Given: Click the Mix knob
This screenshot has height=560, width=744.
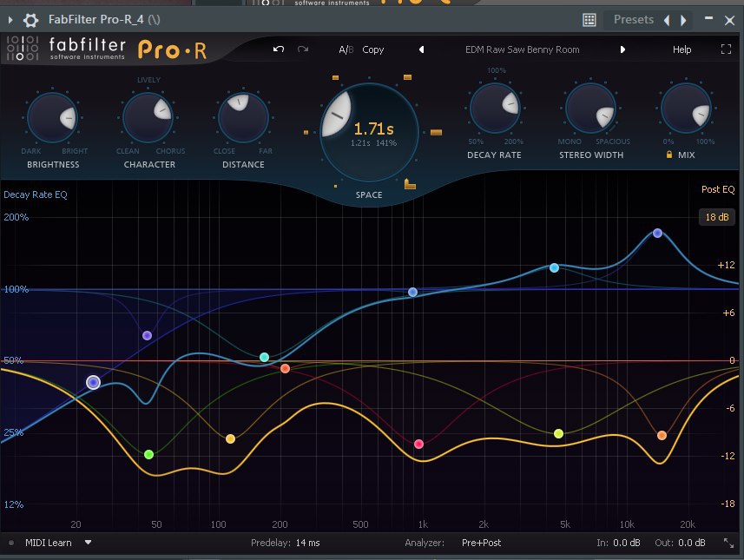Looking at the screenshot, I should (686, 109).
